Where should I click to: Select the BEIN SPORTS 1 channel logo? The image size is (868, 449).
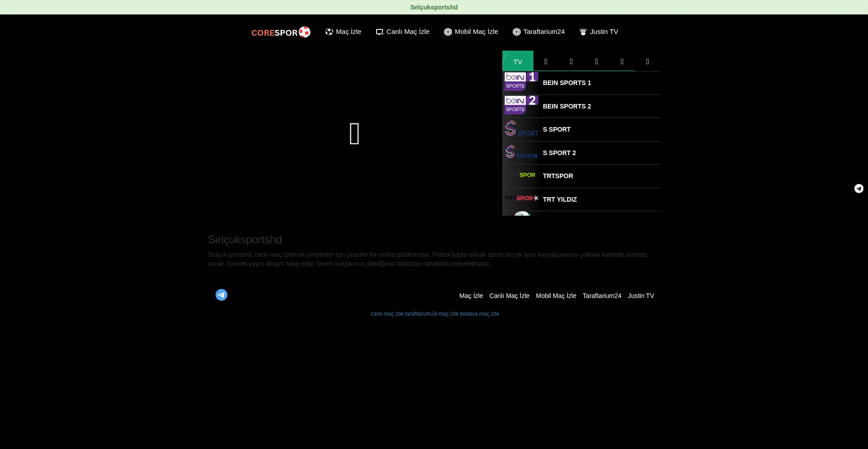(521, 82)
